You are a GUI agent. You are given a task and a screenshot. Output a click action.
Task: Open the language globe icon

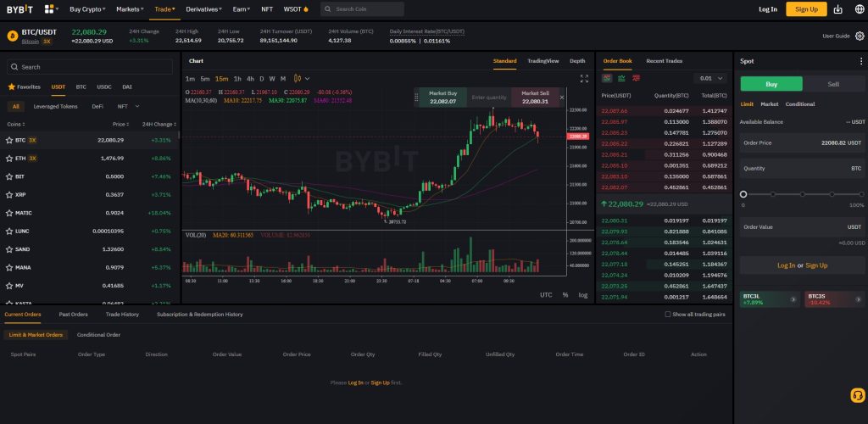coord(860,8)
